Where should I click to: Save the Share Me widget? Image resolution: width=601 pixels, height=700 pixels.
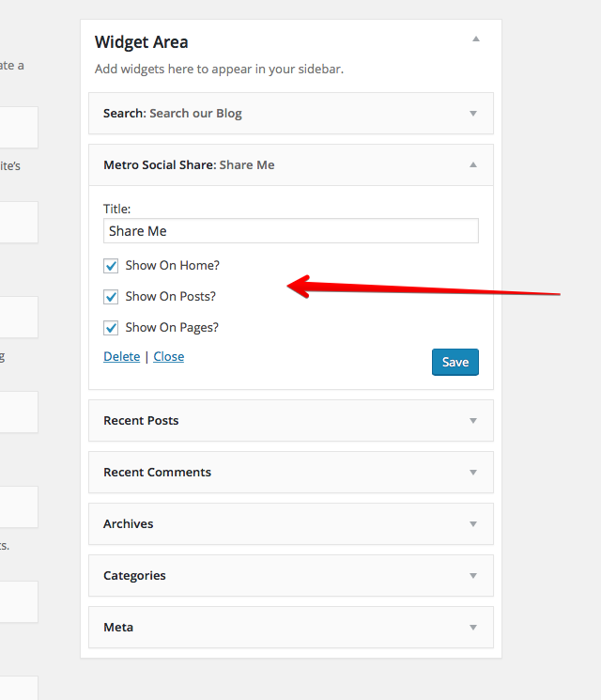[455, 362]
